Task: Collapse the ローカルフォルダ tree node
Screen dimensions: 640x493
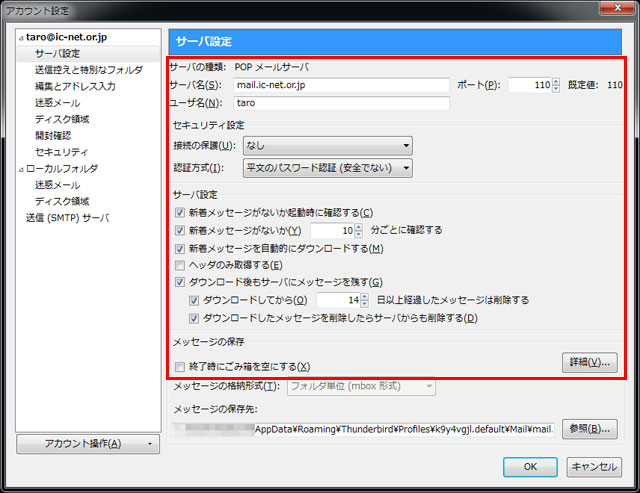Action: [21, 169]
